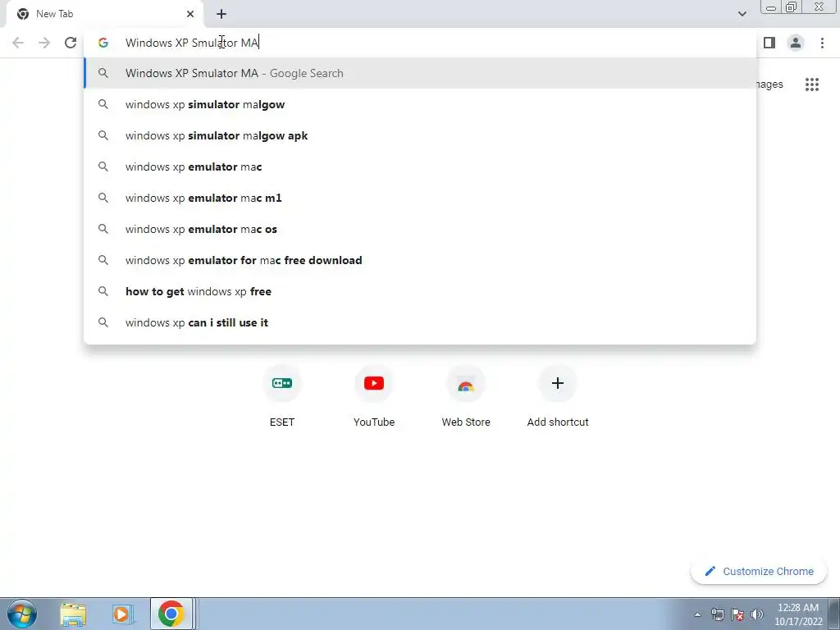Image resolution: width=840 pixels, height=630 pixels.
Task: Click the Google G icon in address bar
Action: (103, 43)
